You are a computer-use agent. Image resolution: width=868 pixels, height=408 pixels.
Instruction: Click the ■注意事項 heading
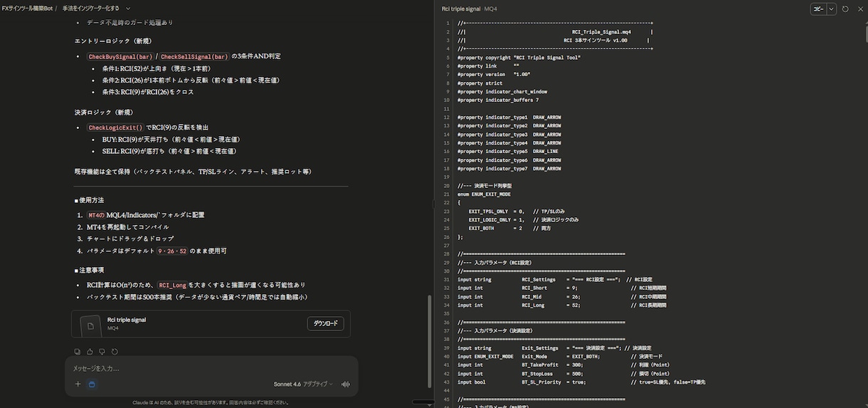click(89, 270)
